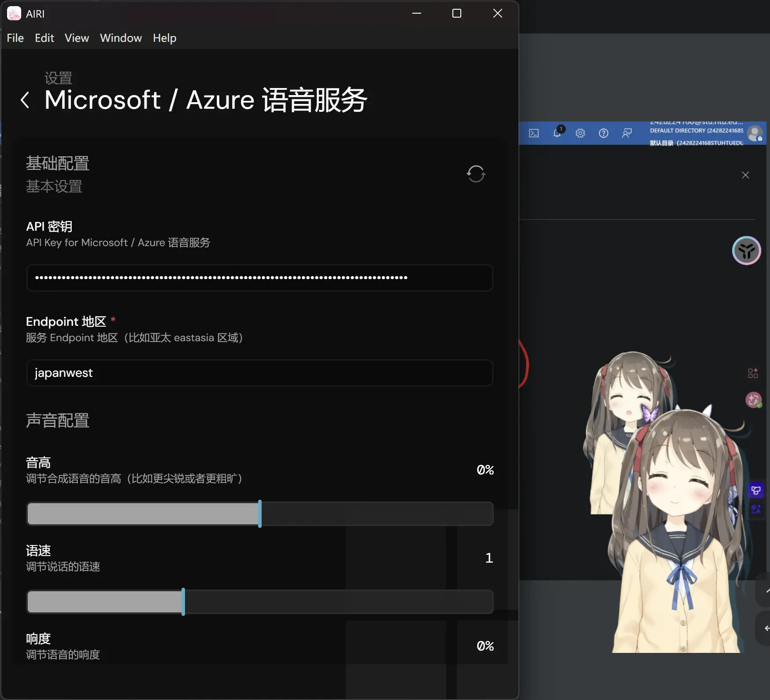Click the 设置 breadcrumb above the title

click(x=58, y=78)
